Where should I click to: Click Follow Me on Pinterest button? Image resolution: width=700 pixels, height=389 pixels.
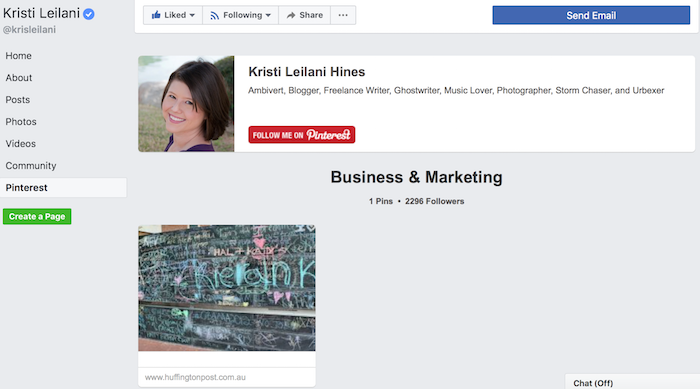pos(302,134)
